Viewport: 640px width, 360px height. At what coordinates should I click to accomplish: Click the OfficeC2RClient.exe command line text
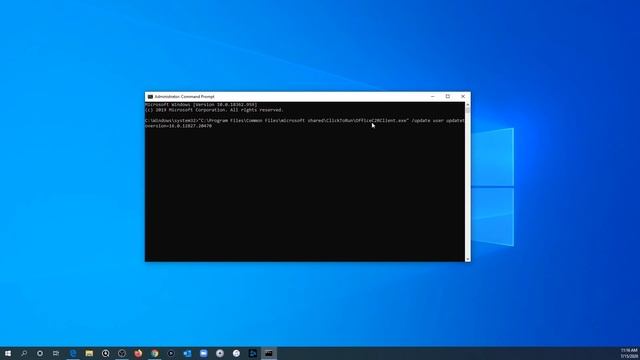(305, 121)
